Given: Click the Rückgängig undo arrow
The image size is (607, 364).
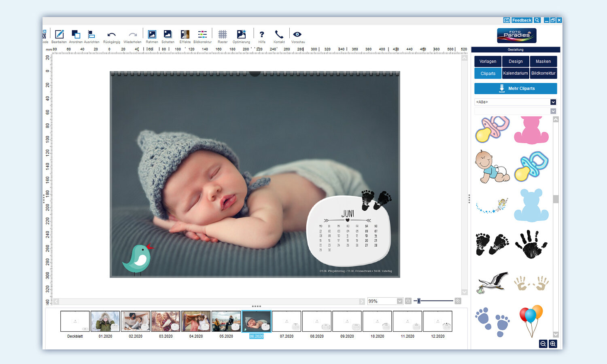Looking at the screenshot, I should (111, 35).
